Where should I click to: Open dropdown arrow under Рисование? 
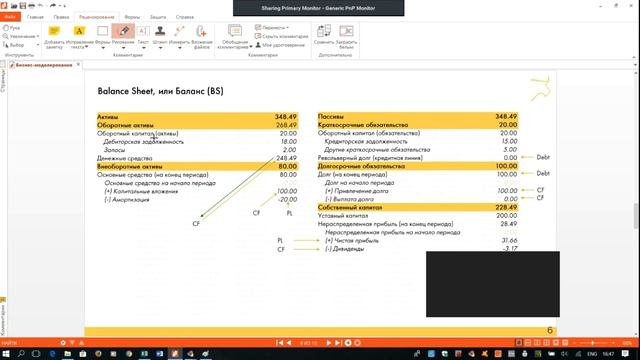pyautogui.click(x=123, y=48)
